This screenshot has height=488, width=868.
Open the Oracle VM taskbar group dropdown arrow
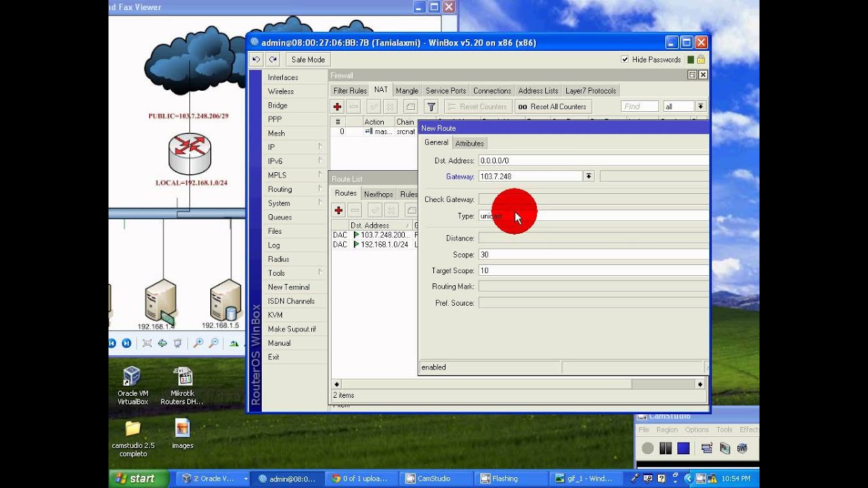click(x=246, y=479)
